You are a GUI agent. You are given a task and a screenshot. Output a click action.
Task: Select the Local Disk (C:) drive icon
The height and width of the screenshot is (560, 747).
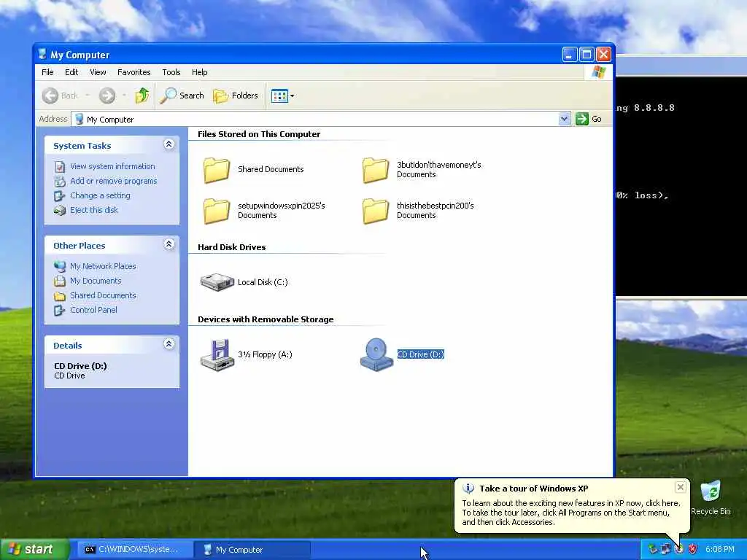(217, 282)
